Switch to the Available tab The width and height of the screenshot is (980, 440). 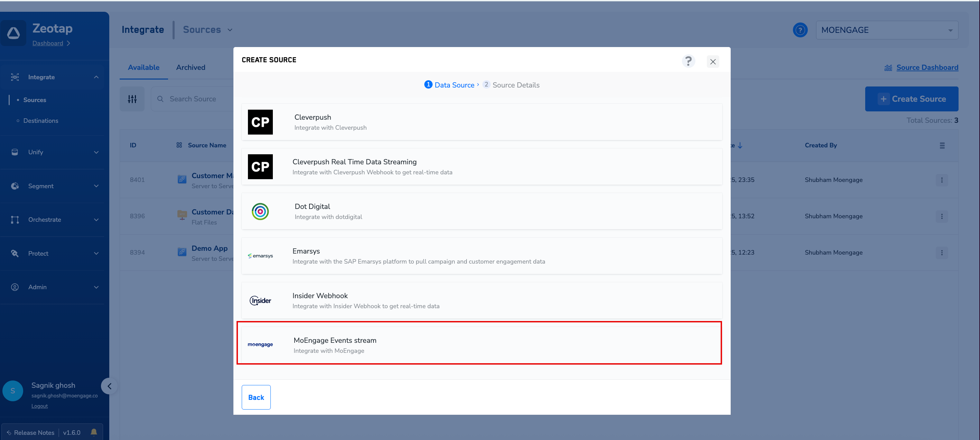[x=144, y=67]
